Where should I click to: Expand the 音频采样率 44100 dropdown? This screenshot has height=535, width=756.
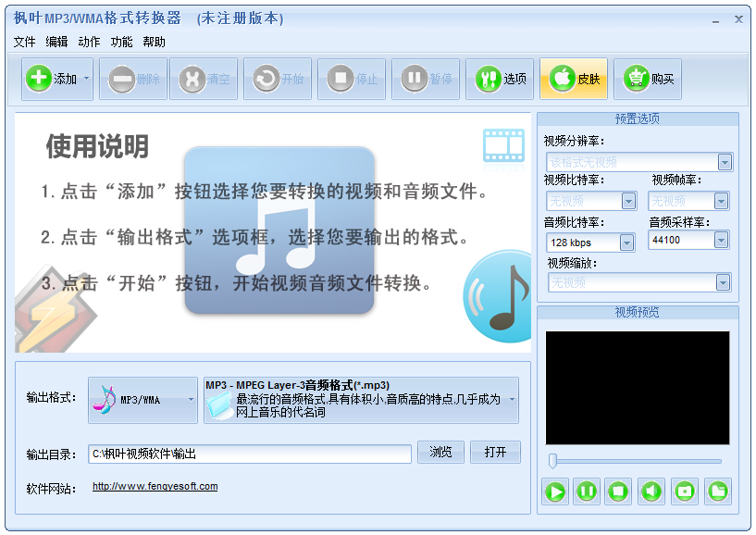pos(721,240)
